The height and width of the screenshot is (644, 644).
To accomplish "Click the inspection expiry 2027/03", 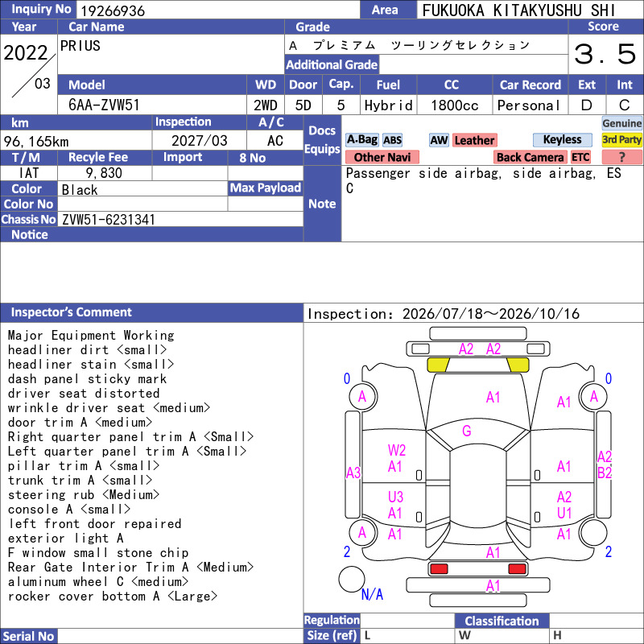I will click(199, 141).
